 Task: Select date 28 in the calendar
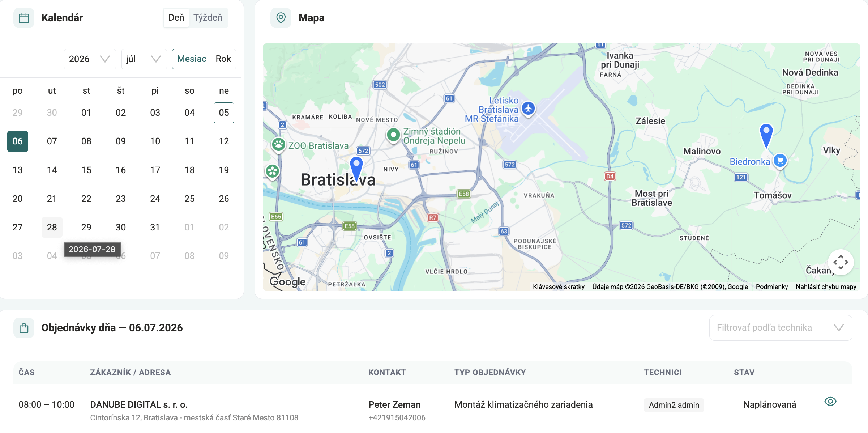(x=52, y=228)
